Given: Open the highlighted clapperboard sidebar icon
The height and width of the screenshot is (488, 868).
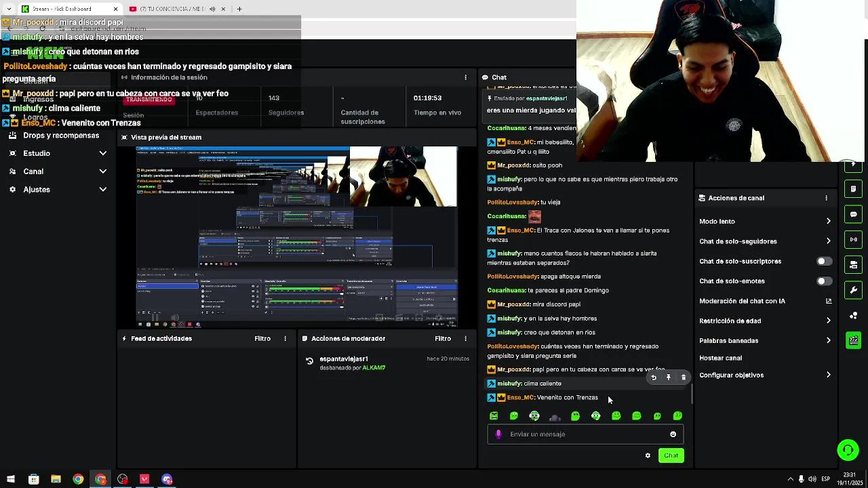Looking at the screenshot, I should pyautogui.click(x=854, y=340).
